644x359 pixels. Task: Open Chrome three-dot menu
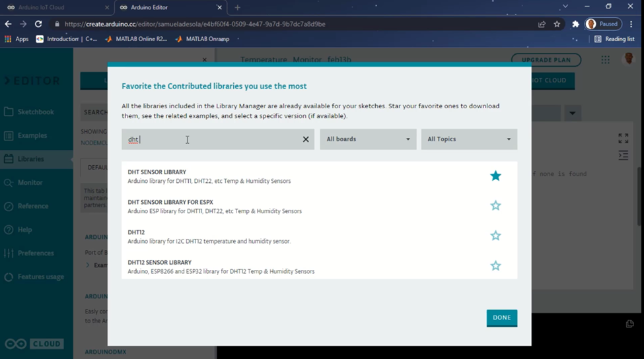tap(631, 24)
